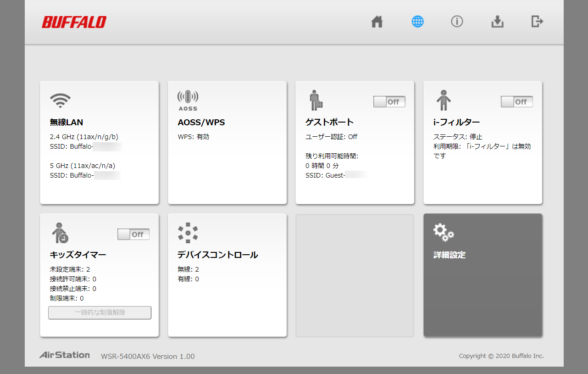Go to the Home icon
Viewport: 588px width, 374px height.
coord(377,22)
